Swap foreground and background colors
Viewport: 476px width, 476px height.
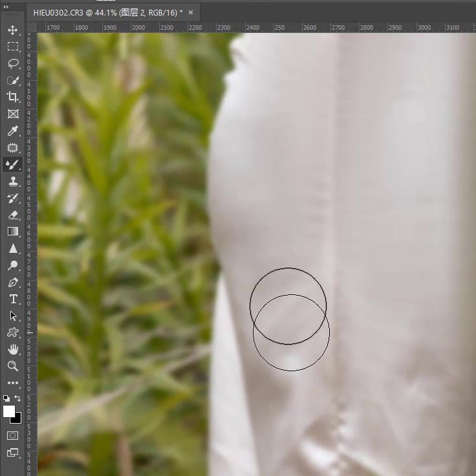[x=17, y=398]
